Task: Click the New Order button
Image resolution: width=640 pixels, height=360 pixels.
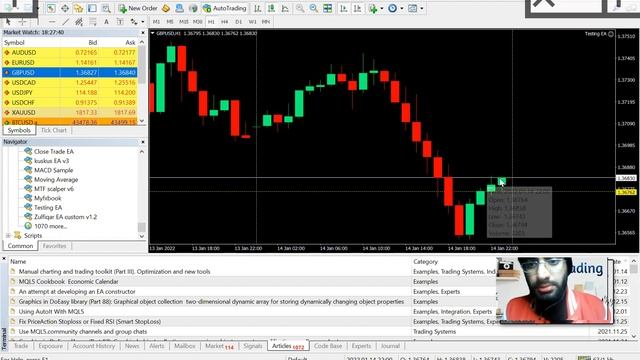Action: pos(138,8)
